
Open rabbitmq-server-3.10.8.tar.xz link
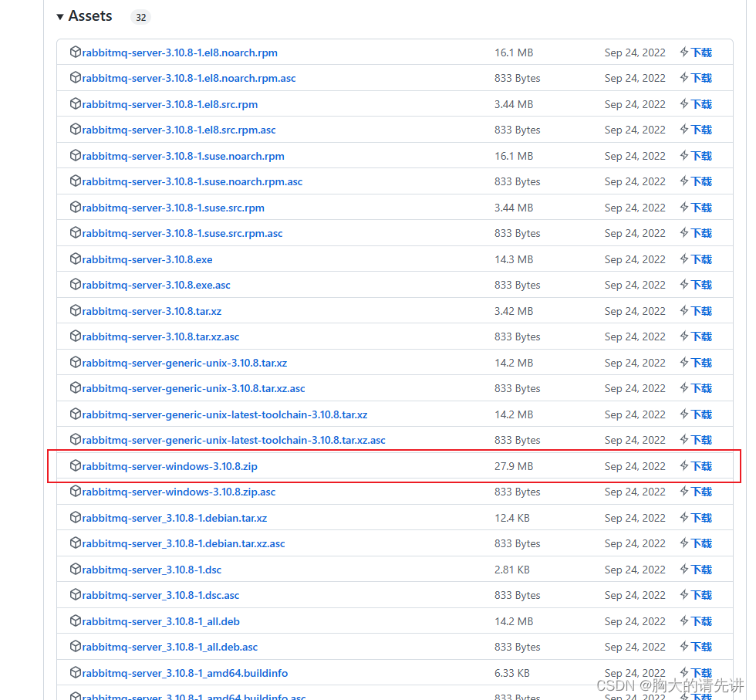(152, 311)
